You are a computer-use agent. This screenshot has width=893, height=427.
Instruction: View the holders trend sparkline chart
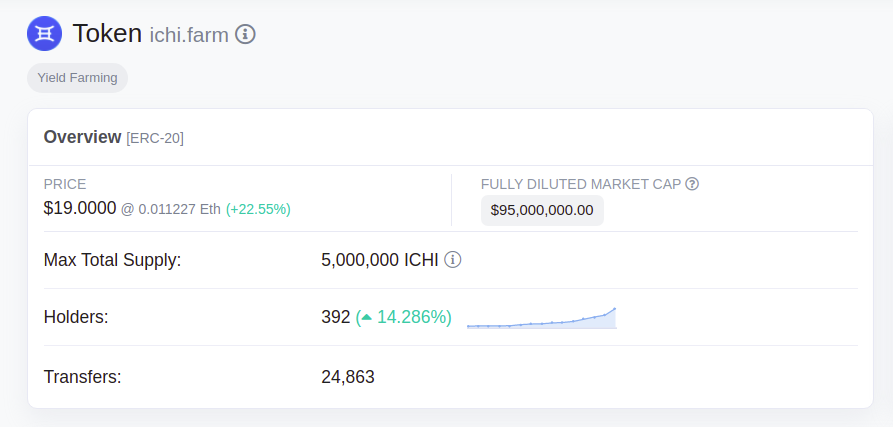(x=542, y=318)
